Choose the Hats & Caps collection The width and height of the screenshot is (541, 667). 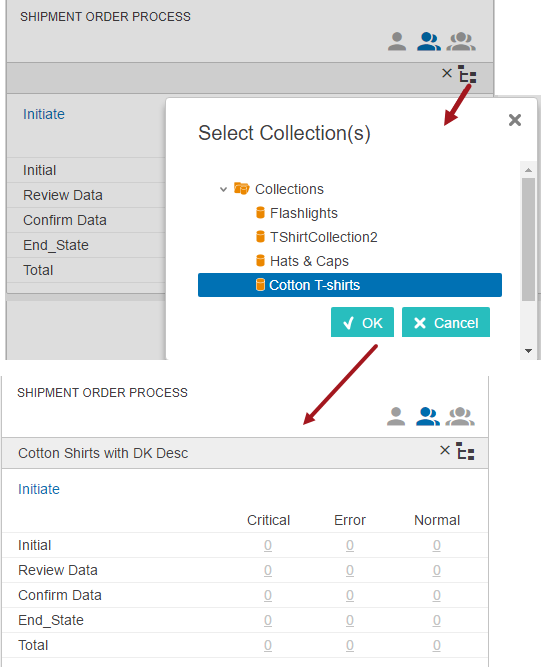tap(309, 261)
